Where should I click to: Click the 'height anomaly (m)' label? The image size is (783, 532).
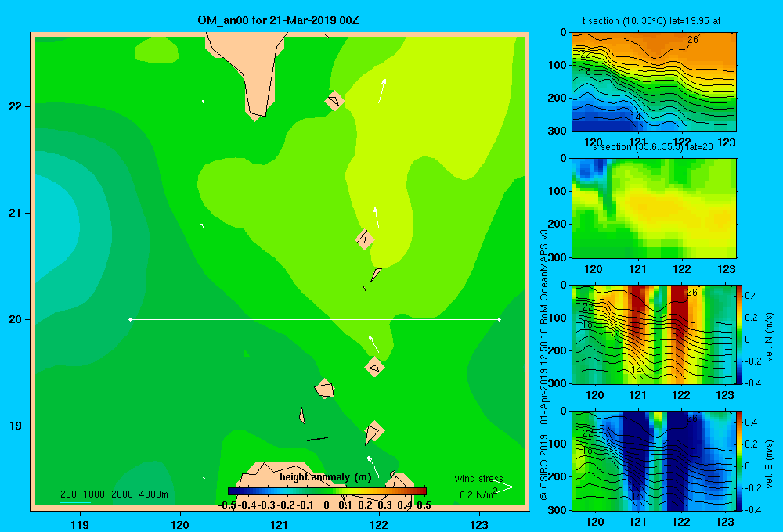[326, 477]
